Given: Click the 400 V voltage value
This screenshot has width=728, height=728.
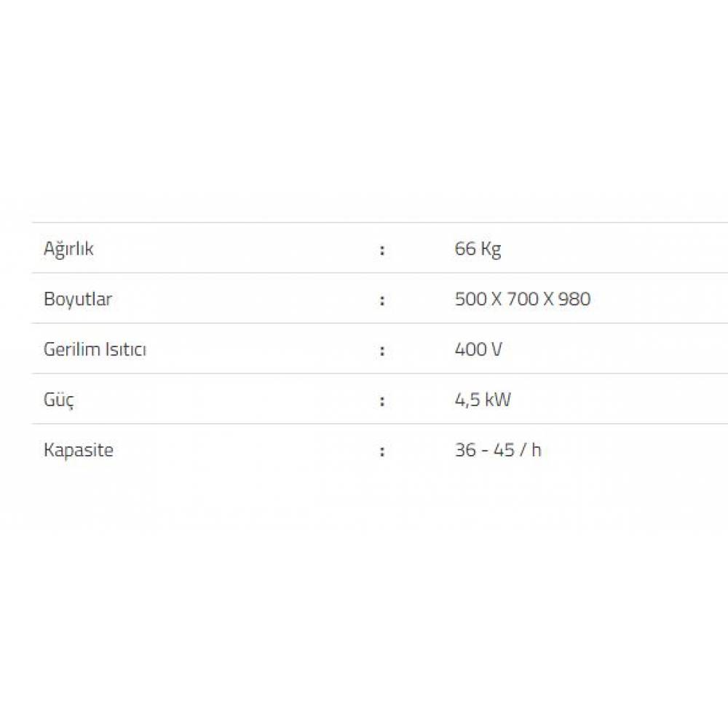Looking at the screenshot, I should [x=478, y=349].
